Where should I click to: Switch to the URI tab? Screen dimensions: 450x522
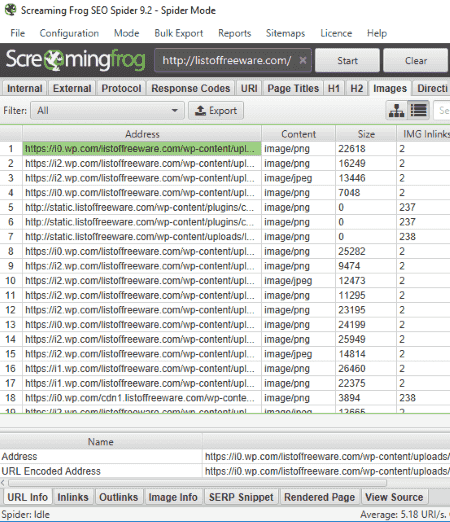click(249, 88)
